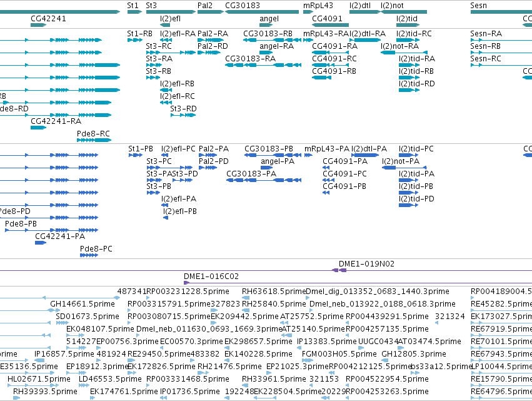Open the Pal2-PA protein label

tap(214, 149)
